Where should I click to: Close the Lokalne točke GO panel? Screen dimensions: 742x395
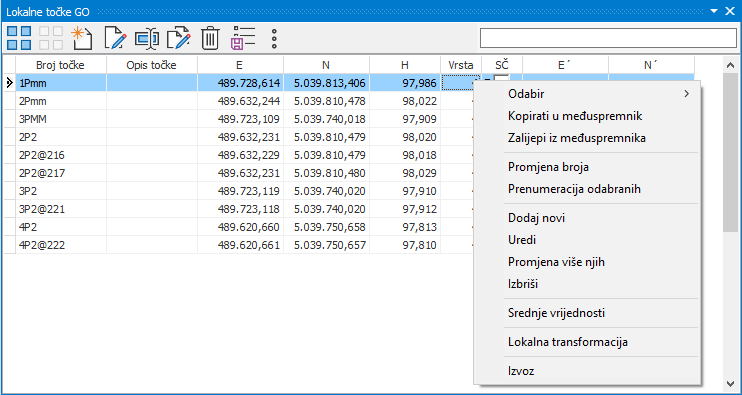point(730,11)
